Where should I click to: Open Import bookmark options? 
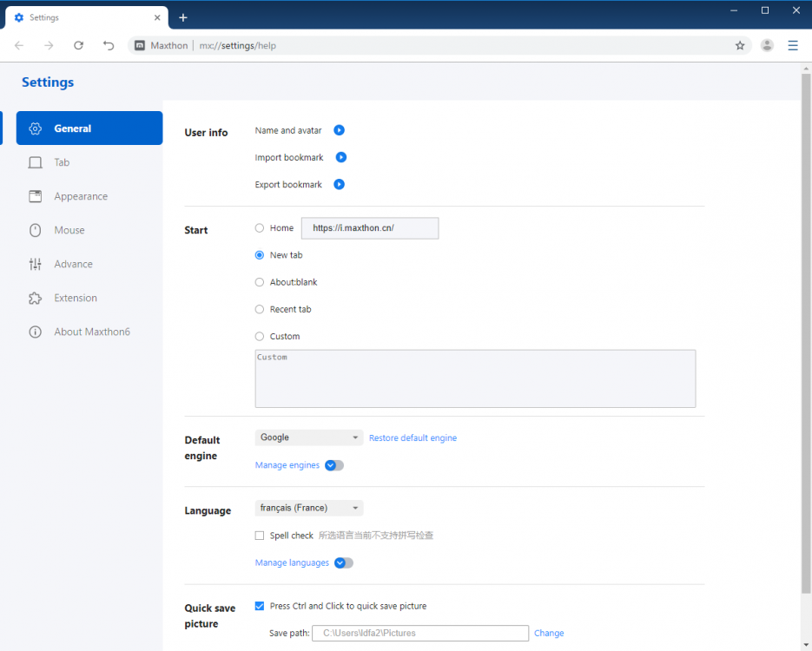point(340,157)
